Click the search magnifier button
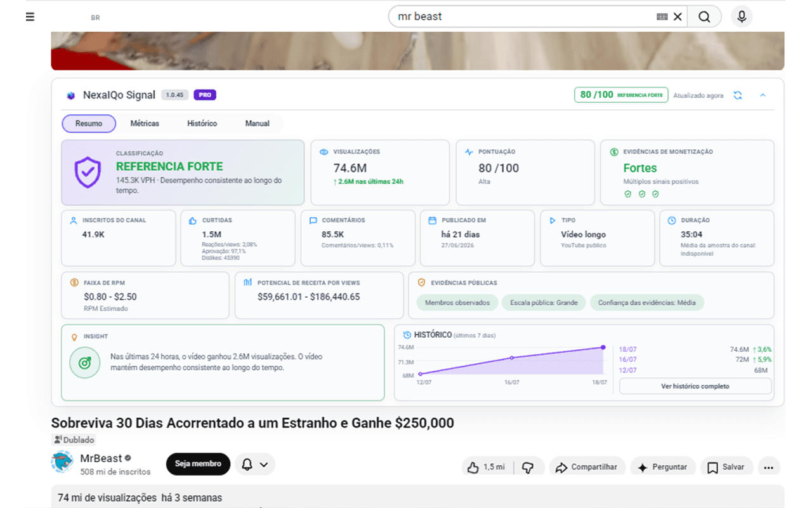The height and width of the screenshot is (508, 812). (704, 17)
